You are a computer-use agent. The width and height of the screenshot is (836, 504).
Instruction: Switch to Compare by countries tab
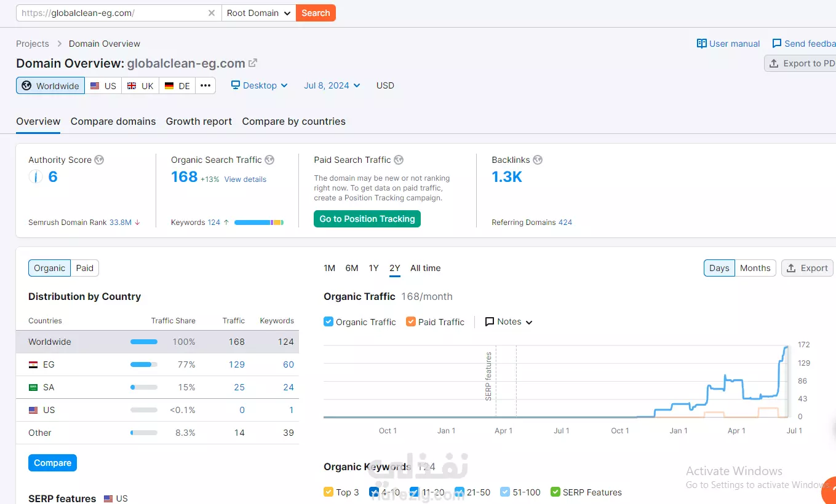294,121
